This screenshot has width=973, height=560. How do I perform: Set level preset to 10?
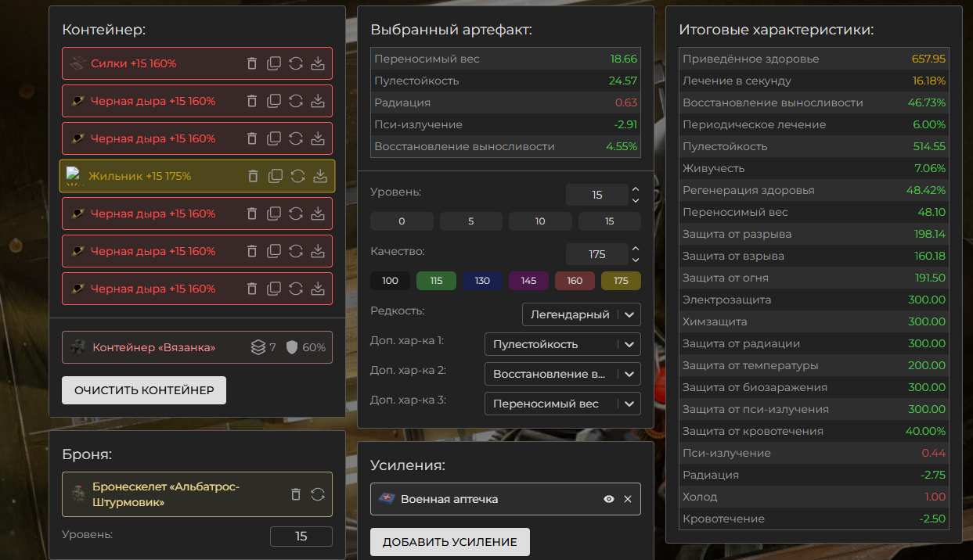[x=540, y=221]
